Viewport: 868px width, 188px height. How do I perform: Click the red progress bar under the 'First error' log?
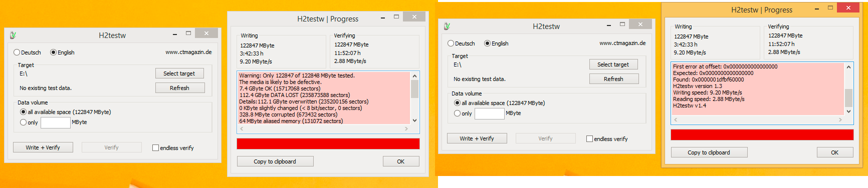click(x=762, y=135)
